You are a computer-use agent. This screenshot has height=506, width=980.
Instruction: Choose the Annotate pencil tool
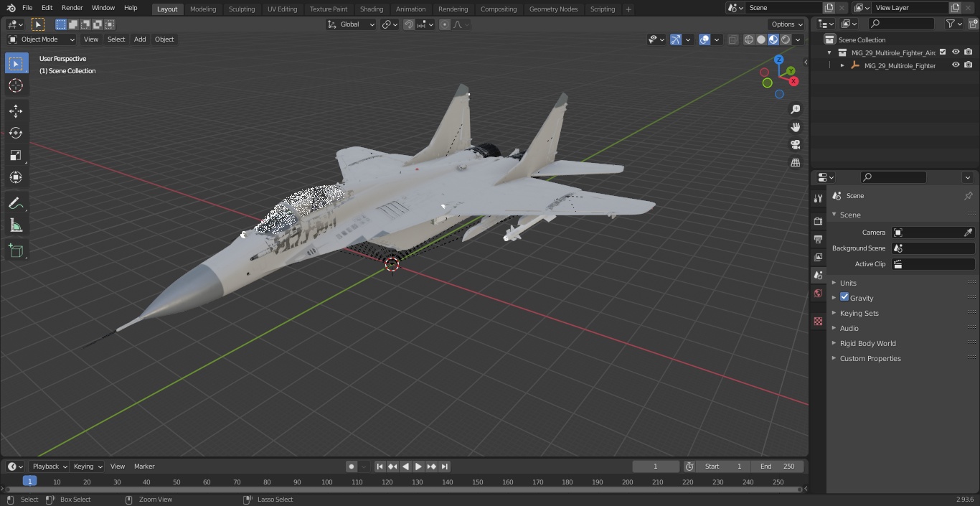tap(16, 203)
